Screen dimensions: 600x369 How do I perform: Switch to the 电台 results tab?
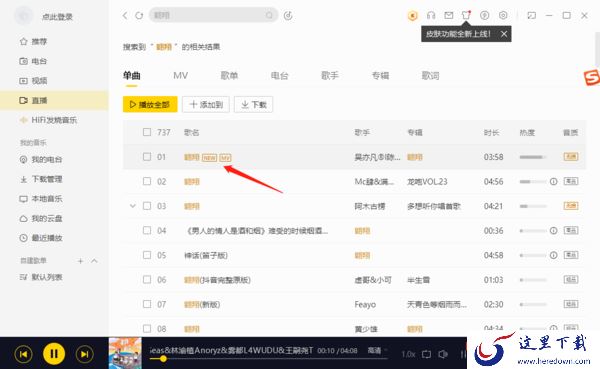279,75
